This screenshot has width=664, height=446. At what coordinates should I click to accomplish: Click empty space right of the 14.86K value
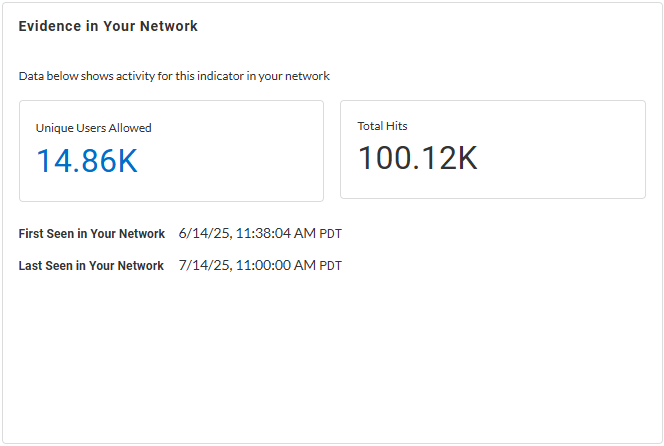click(x=240, y=161)
